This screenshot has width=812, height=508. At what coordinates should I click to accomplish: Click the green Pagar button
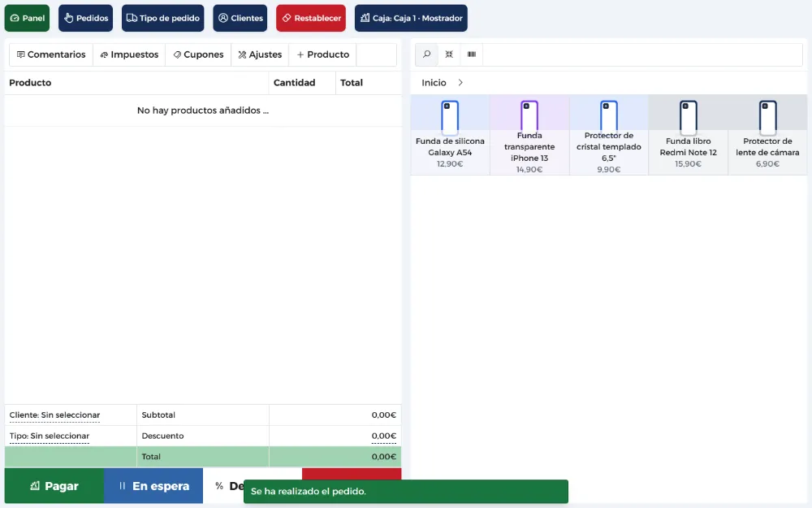click(54, 486)
